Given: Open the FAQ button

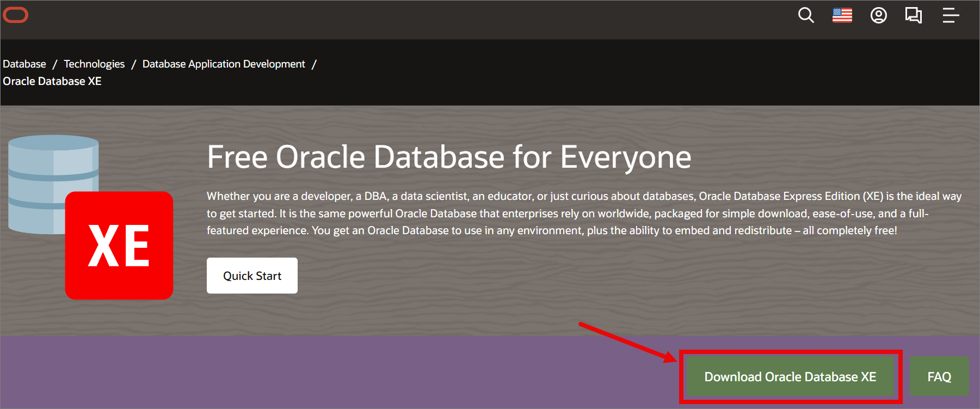Looking at the screenshot, I should [939, 376].
